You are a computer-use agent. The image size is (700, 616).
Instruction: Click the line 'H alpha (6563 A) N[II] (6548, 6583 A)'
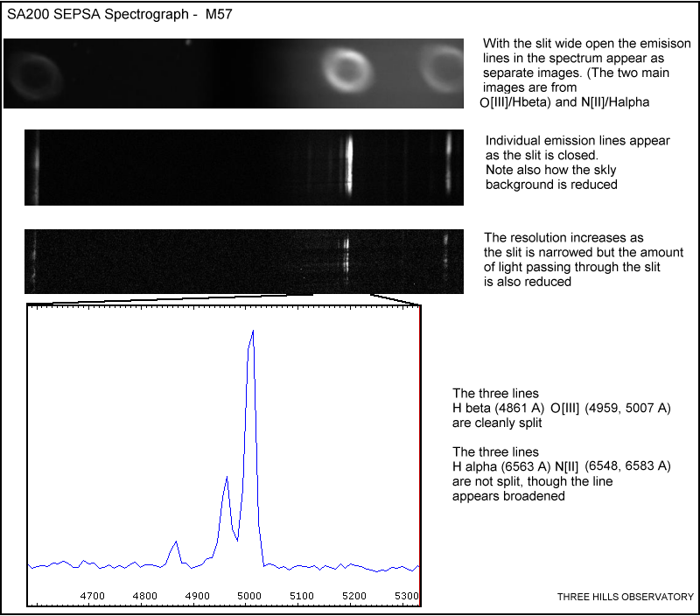coord(561,466)
